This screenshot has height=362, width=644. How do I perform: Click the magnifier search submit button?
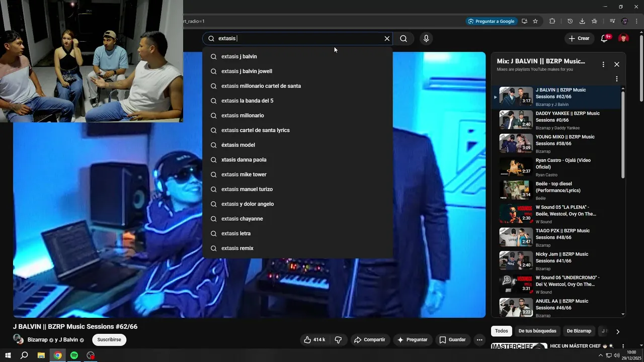tap(404, 39)
